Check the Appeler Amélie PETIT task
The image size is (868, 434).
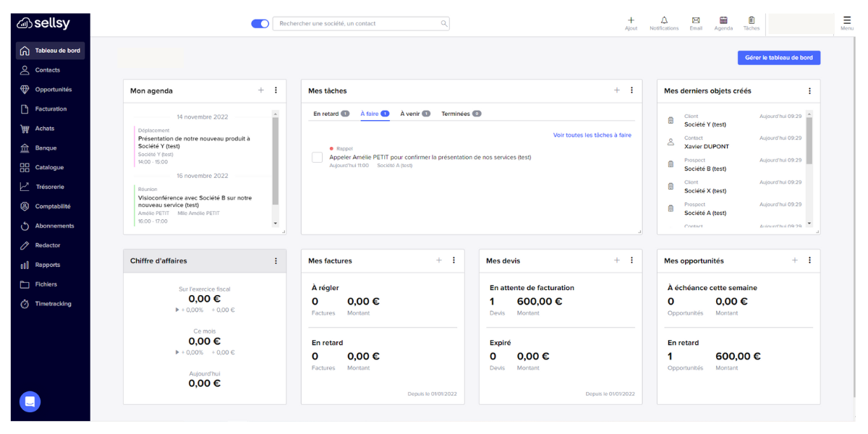click(317, 157)
